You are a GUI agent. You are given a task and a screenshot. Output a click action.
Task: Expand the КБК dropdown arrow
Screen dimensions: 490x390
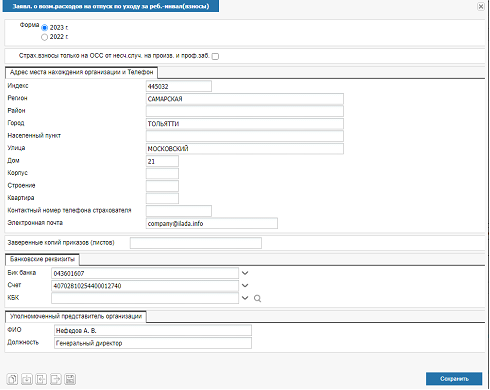point(245,298)
